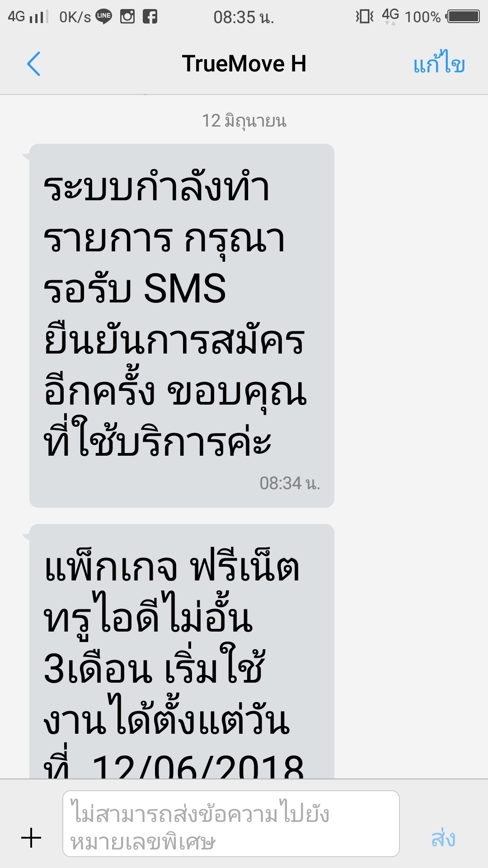Tap the Instagram notification icon
Image resolution: width=488 pixels, height=868 pixels.
click(x=127, y=17)
